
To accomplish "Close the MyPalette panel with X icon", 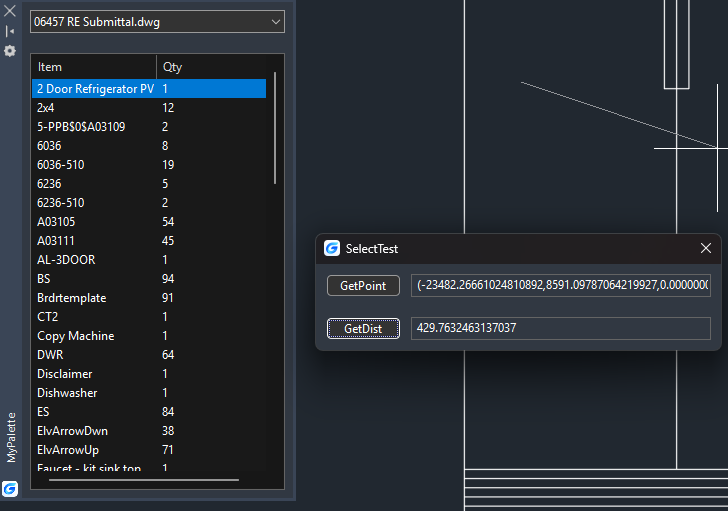I will tap(10, 11).
